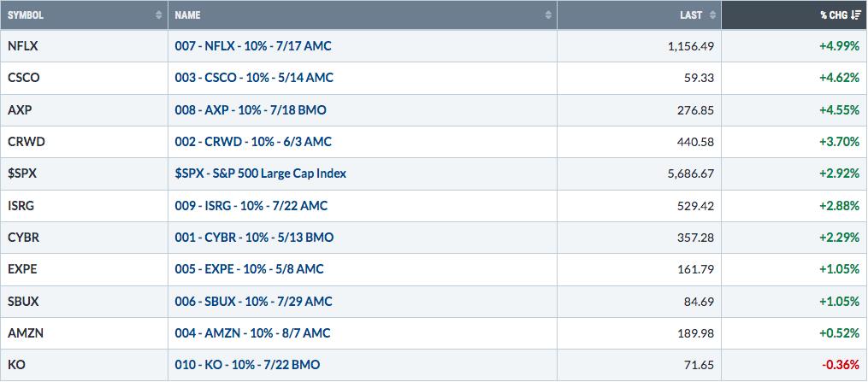
Task: Open the 010 - KO - 10% - 7/22 BMO link
Action: tap(247, 365)
